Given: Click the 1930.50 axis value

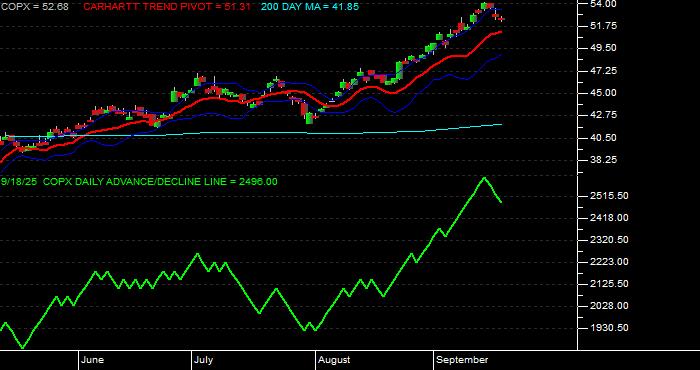Looking at the screenshot, I should click(610, 328).
